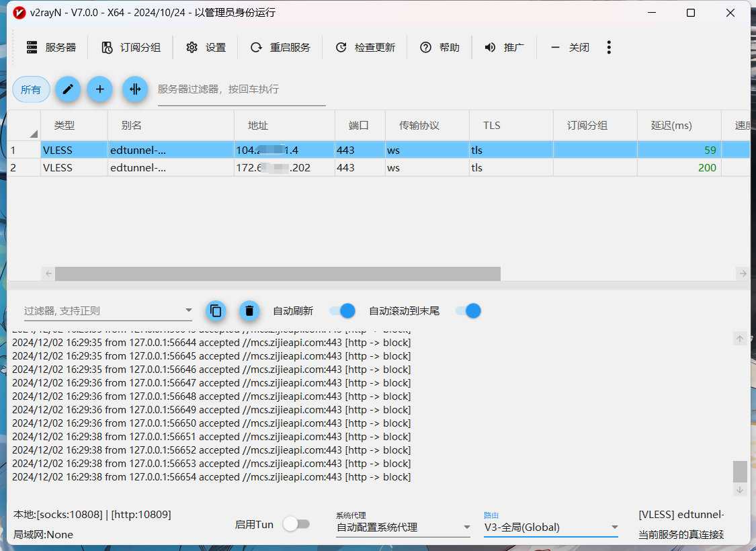The image size is (756, 551).
Task: Sort by the 端口 column header
Action: pos(360,126)
